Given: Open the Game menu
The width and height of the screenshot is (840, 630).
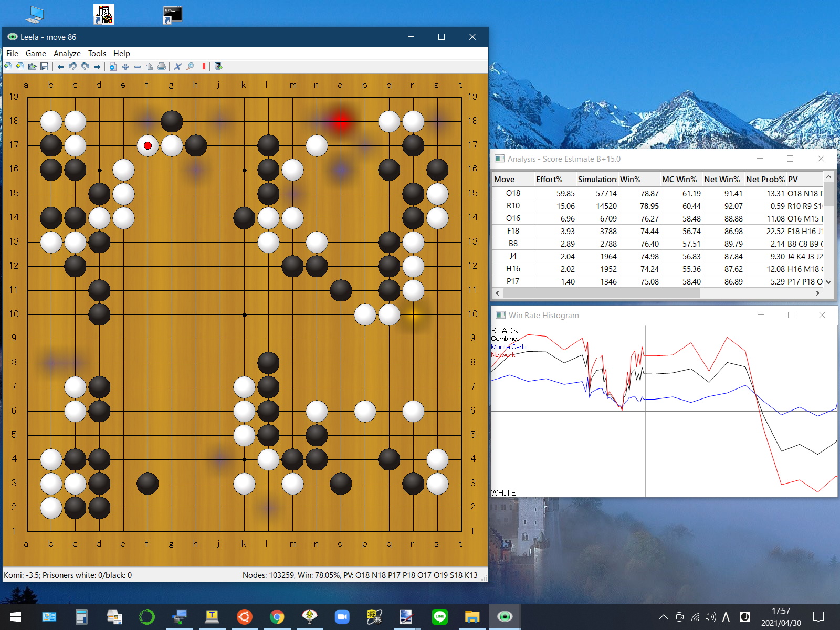Looking at the screenshot, I should (36, 54).
